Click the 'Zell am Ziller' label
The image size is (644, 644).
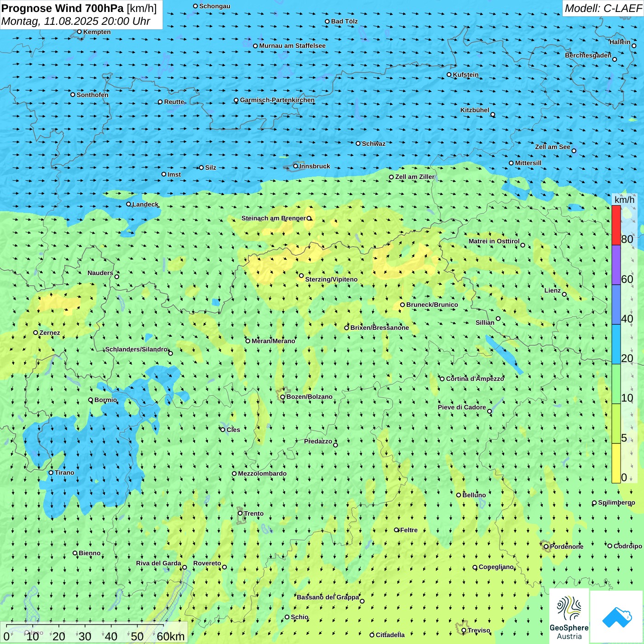click(x=414, y=177)
